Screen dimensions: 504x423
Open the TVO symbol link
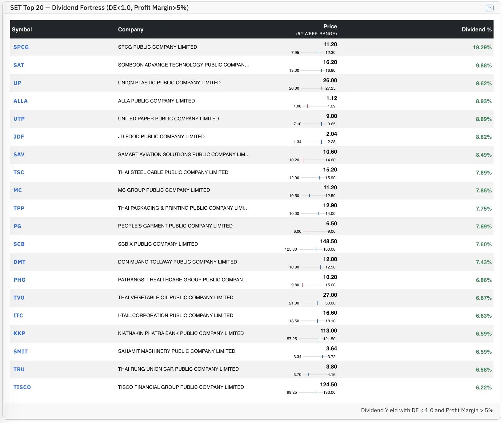coord(19,298)
